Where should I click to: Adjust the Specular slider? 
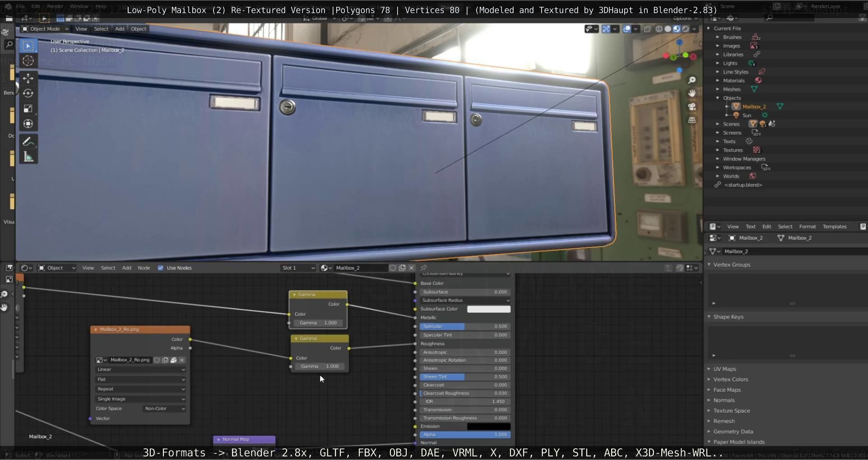465,326
